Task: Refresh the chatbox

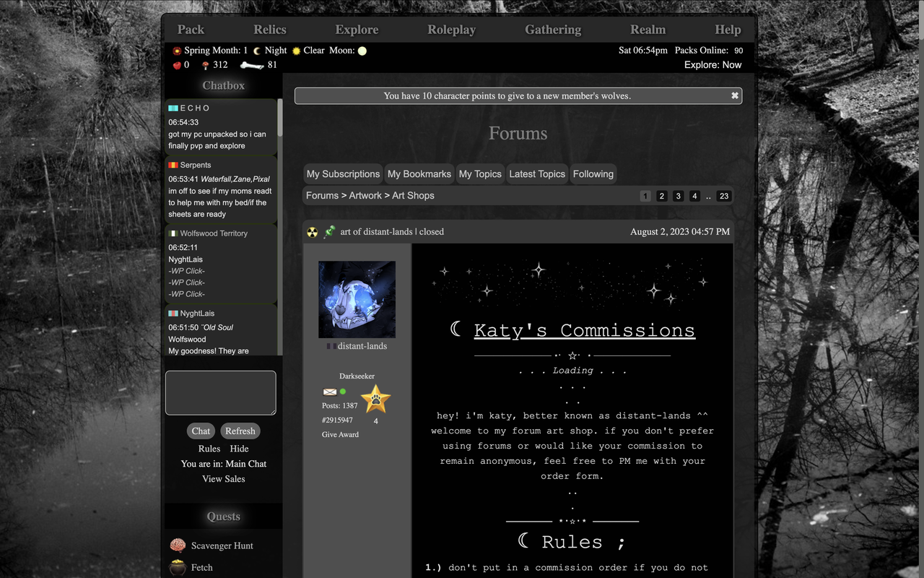Action: [x=240, y=431]
